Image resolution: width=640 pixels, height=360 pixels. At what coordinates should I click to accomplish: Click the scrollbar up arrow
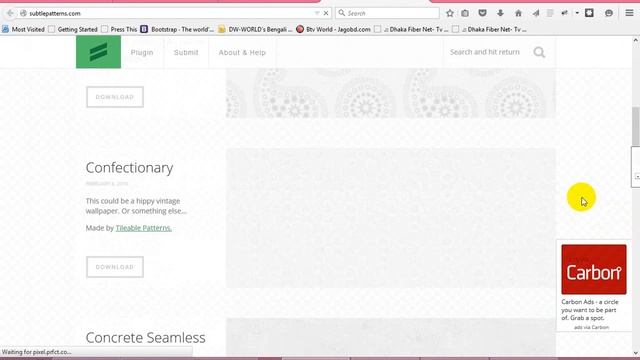click(636, 40)
